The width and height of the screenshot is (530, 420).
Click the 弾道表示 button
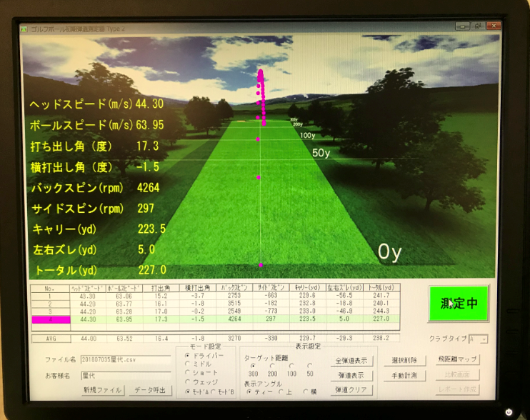pos(351,376)
